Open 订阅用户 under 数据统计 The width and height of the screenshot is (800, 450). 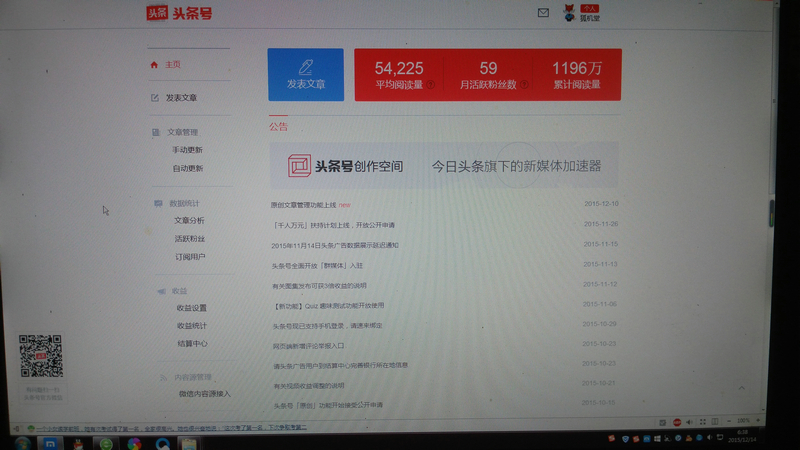pyautogui.click(x=190, y=257)
